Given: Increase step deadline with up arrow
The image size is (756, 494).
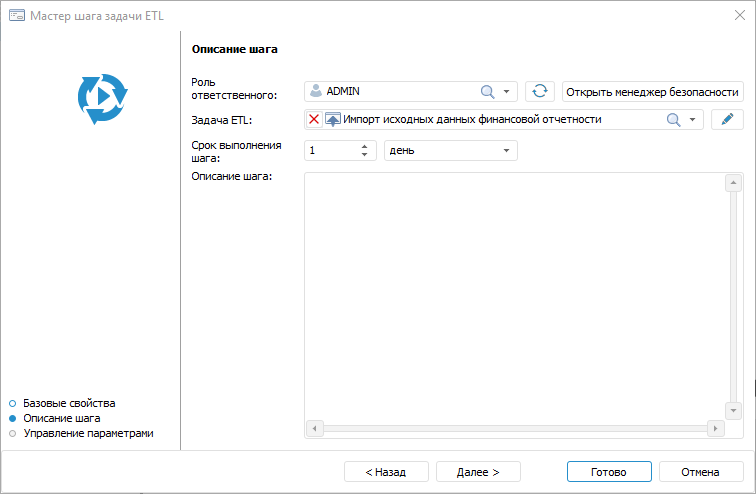Looking at the screenshot, I should click(x=365, y=146).
